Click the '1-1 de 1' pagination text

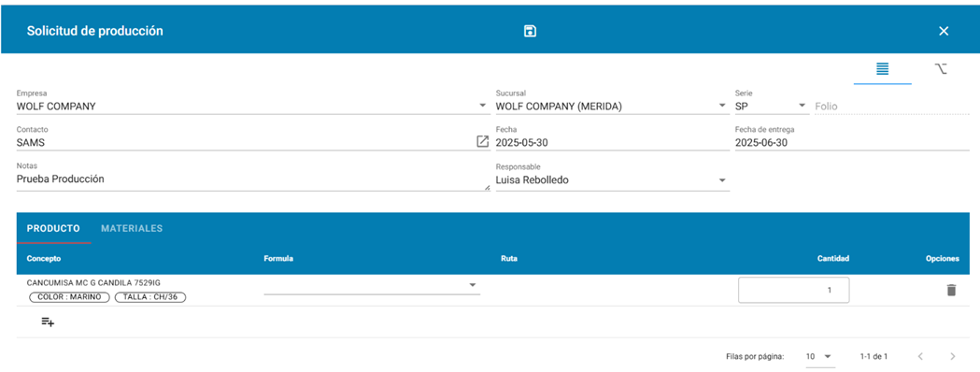[x=873, y=356]
